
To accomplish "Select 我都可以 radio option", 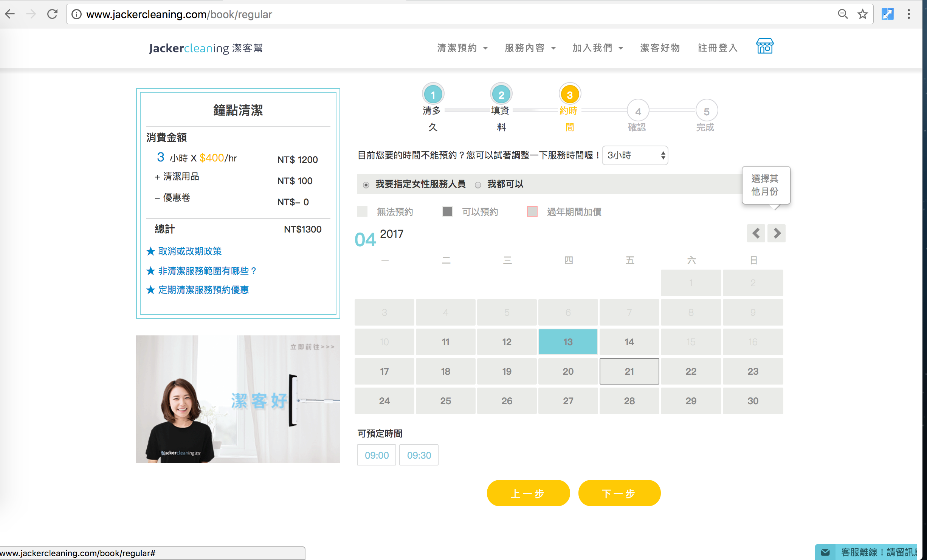I will 478,185.
